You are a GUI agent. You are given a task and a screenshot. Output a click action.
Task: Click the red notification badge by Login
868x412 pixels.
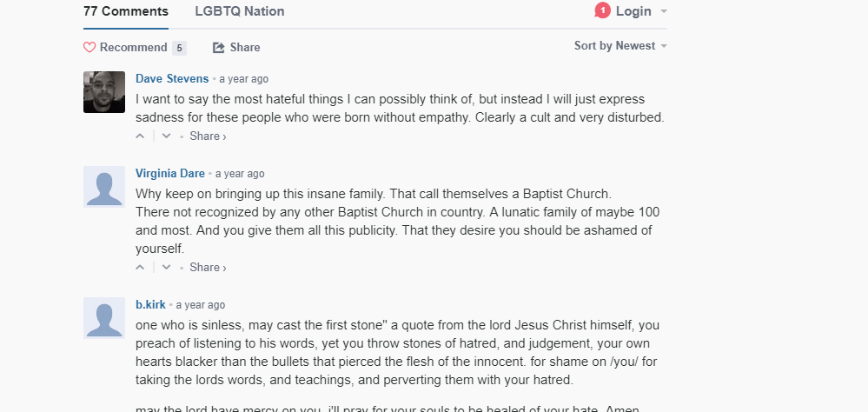tap(602, 11)
